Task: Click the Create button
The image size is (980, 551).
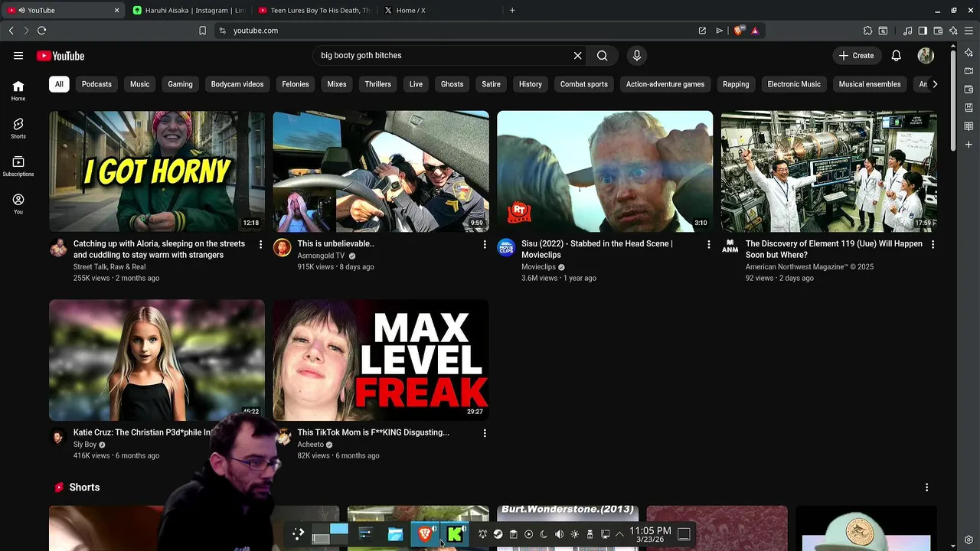Action: 856,56
